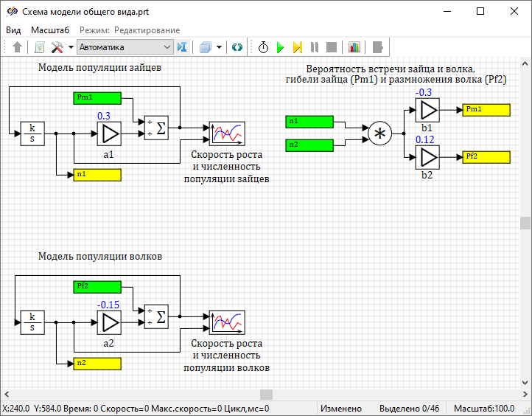Click the blue icon right of Автоматика dropdown
Screen dimensions: 532x416
pyautogui.click(x=183, y=47)
